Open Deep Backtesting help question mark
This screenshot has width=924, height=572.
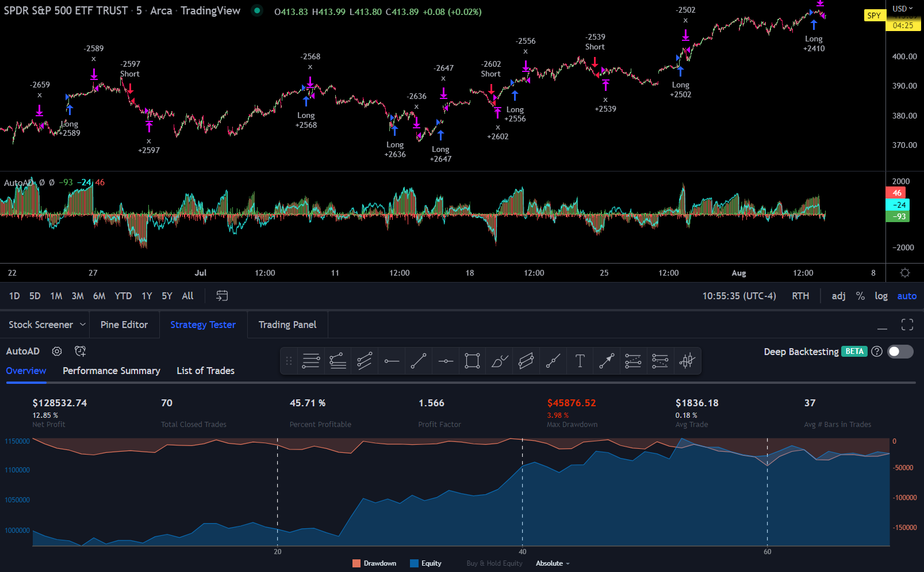(876, 352)
